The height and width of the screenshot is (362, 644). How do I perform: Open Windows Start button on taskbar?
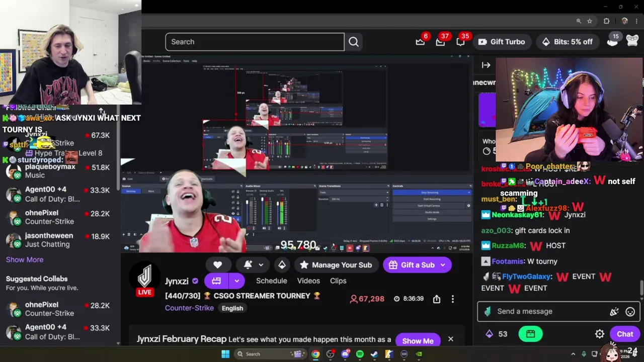point(225,354)
